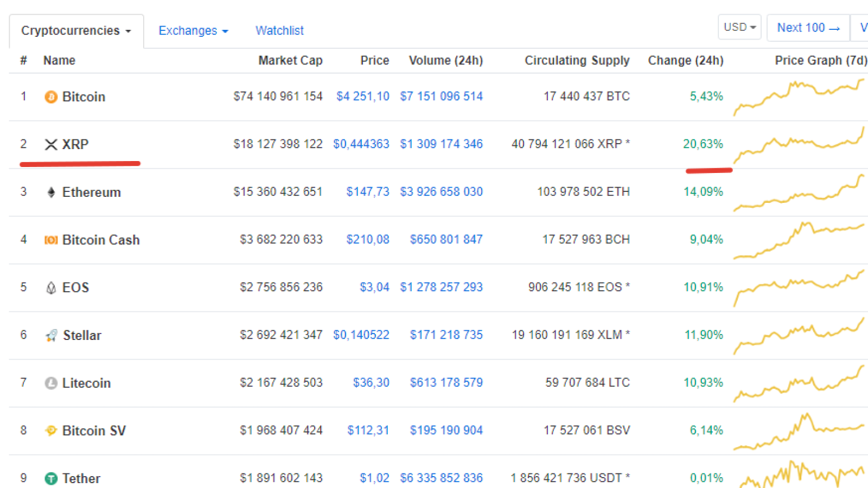The image size is (868, 488).
Task: Click Bitcoin Cash price $210,08
Action: pos(368,240)
